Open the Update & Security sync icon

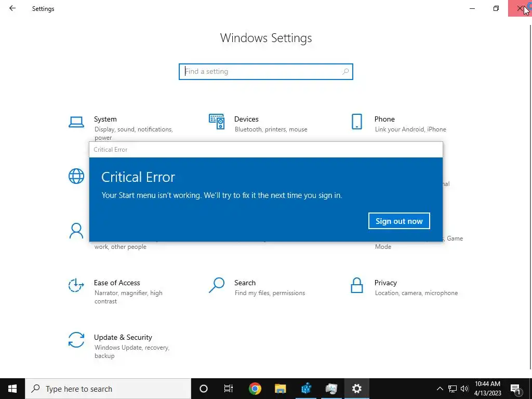76,340
